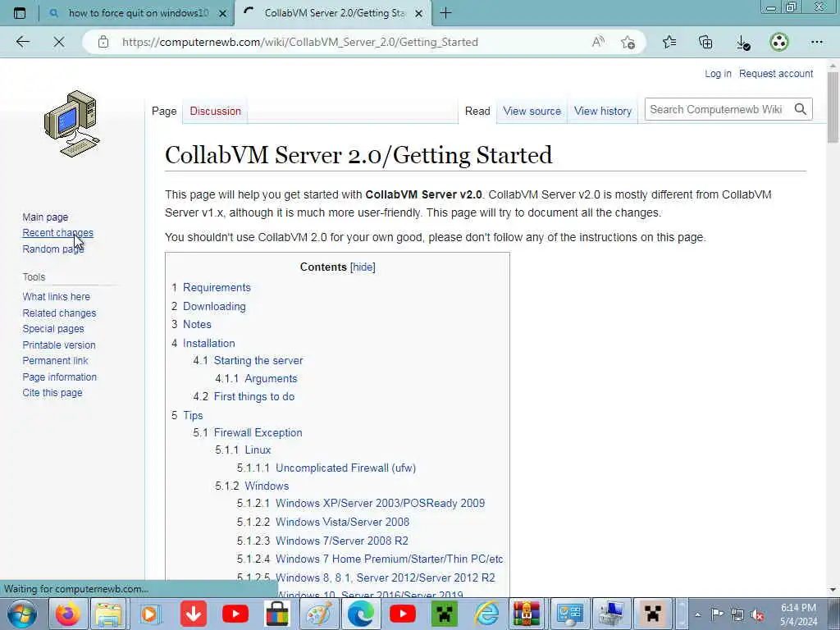Launch Firefox from the taskbar
The width and height of the screenshot is (840, 630).
(x=67, y=614)
